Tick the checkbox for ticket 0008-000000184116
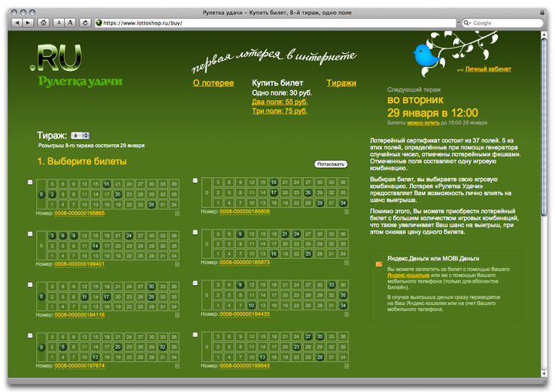The image size is (555, 392). pyautogui.click(x=30, y=284)
